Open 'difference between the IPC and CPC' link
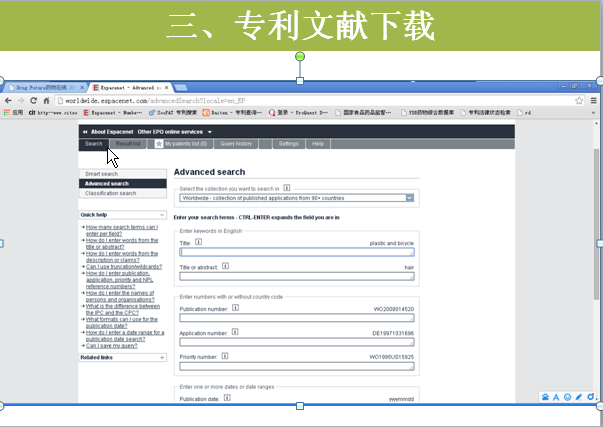This screenshot has width=603, height=427. pyautogui.click(x=123, y=309)
